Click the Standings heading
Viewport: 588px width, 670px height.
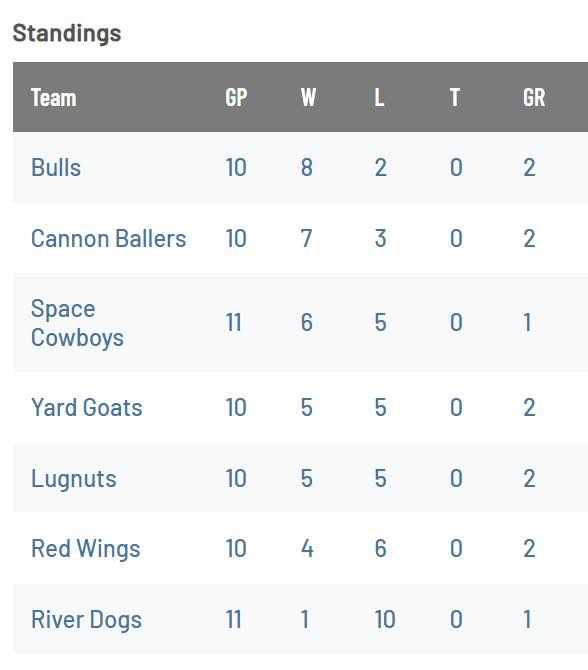pyautogui.click(x=67, y=33)
